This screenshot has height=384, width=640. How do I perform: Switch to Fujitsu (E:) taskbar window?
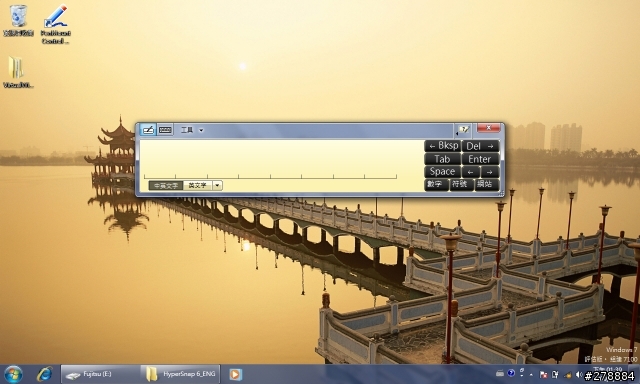pyautogui.click(x=101, y=374)
